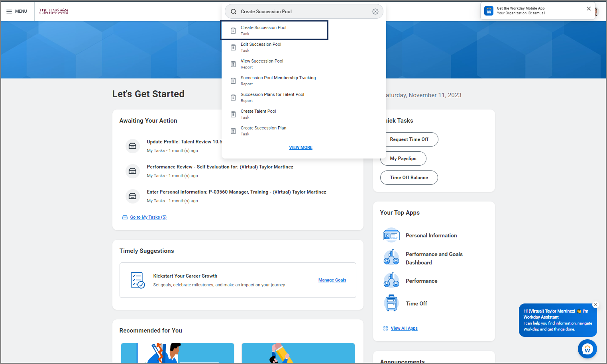Image resolution: width=607 pixels, height=364 pixels.
Task: Open Performance and Goals Dashboard icon
Action: (391, 258)
